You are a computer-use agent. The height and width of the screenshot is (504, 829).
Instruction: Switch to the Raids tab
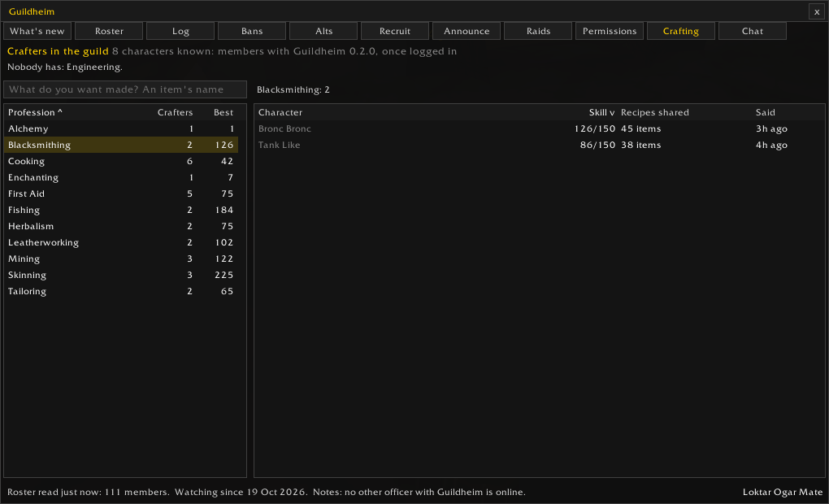point(538,31)
